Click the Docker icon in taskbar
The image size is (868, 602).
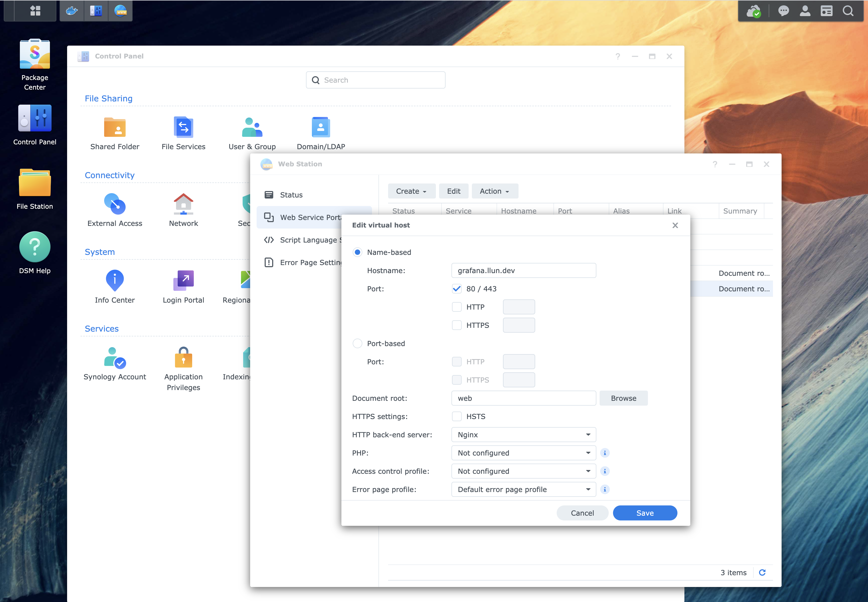pos(72,11)
